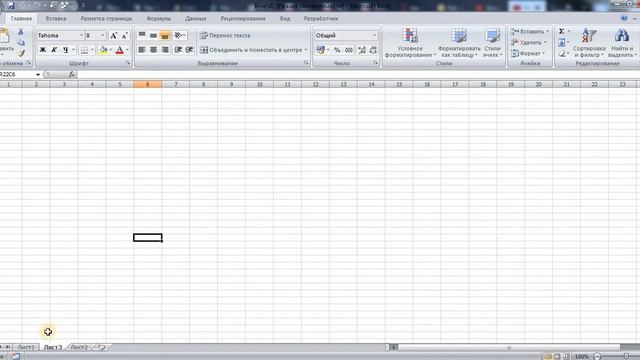
Task: Select column 10 header
Action: coord(259,84)
